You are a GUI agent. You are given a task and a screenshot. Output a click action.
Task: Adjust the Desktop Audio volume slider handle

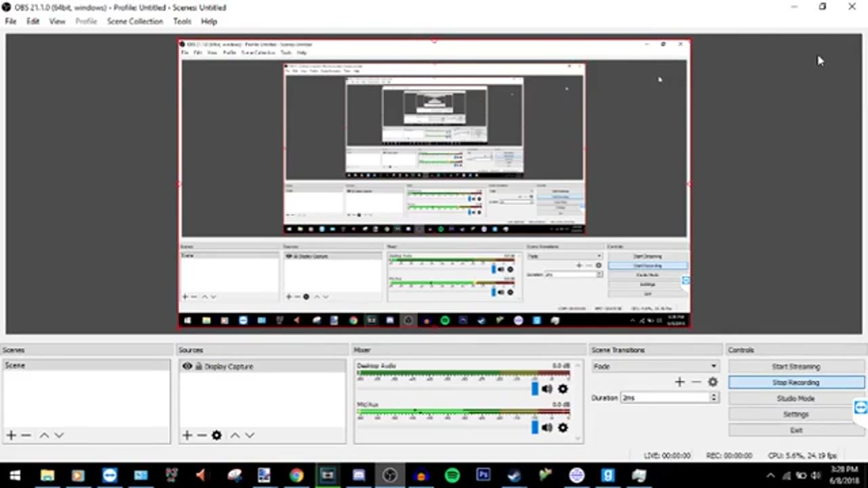pos(534,388)
